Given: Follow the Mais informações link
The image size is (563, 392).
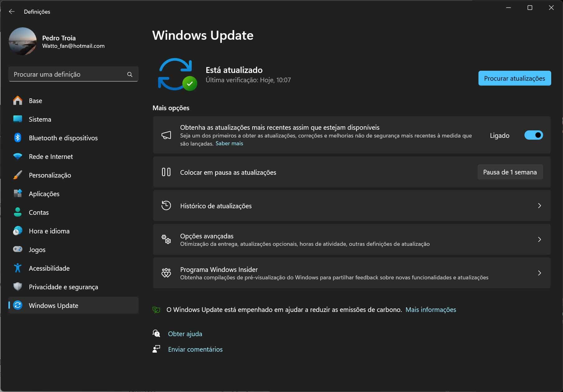Looking at the screenshot, I should [431, 309].
